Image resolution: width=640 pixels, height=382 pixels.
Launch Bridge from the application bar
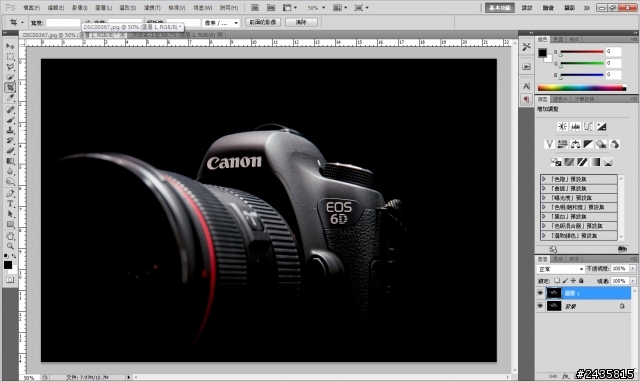tap(255, 8)
